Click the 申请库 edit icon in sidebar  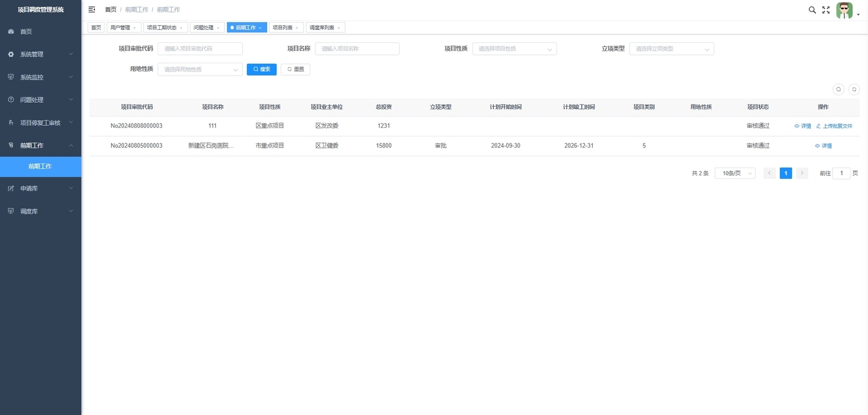(11, 188)
